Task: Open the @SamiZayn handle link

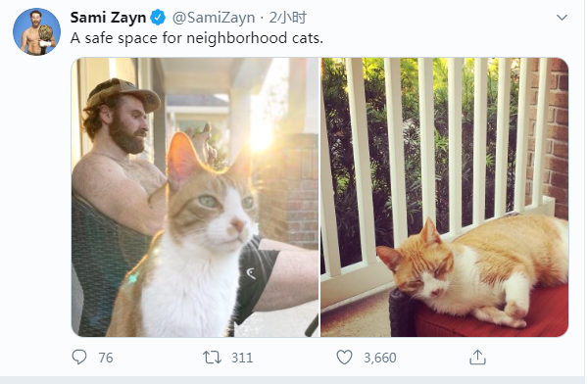Action: pyautogui.click(x=214, y=18)
